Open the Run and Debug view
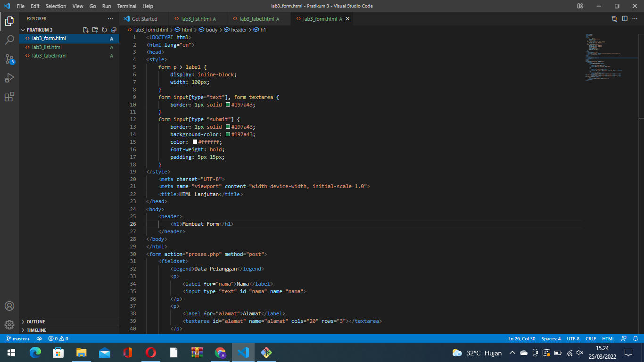The width and height of the screenshot is (644, 362). pyautogui.click(x=9, y=78)
